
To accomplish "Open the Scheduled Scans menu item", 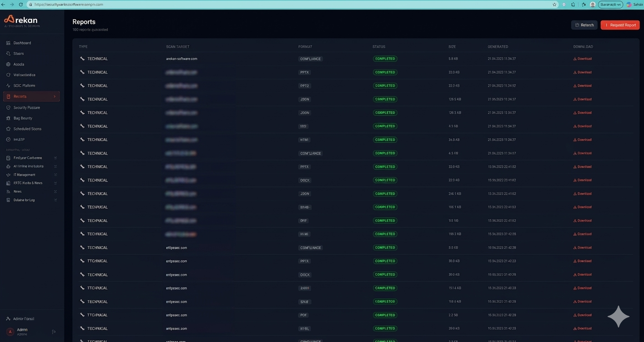I will [26, 129].
